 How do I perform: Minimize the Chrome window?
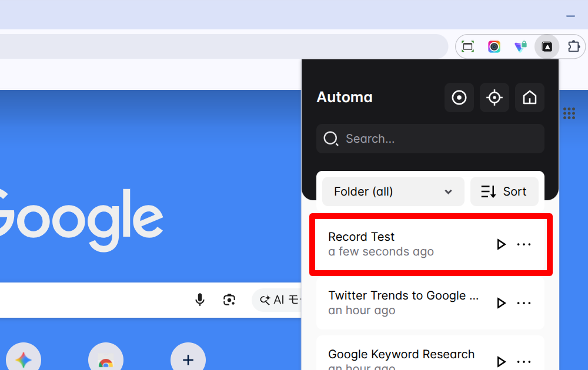point(570,16)
